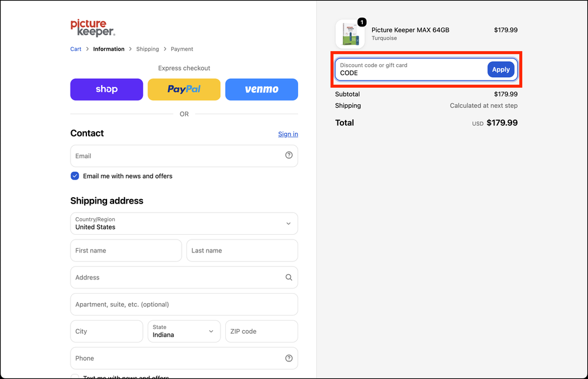The height and width of the screenshot is (379, 588).
Task: Focus the First name field
Action: click(126, 251)
